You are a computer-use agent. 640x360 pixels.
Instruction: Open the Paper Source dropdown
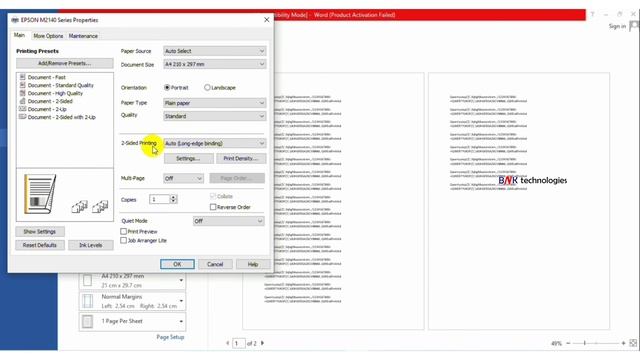[x=215, y=51]
